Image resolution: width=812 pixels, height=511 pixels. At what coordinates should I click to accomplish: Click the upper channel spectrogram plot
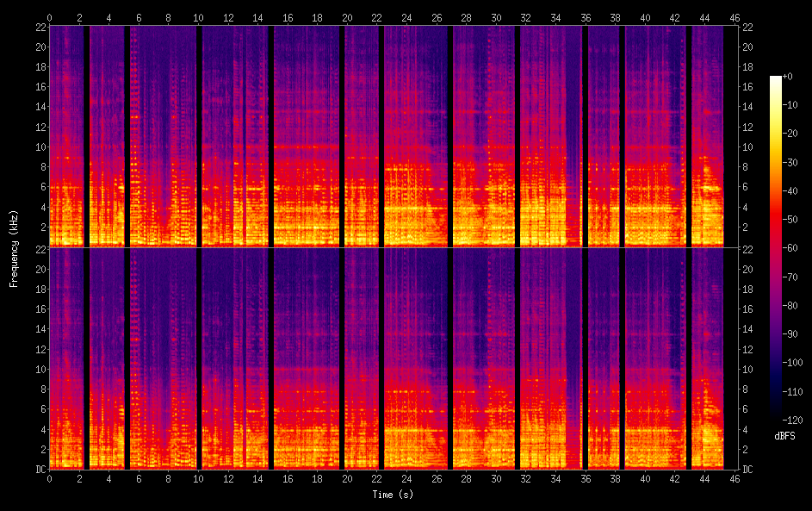(x=393, y=136)
